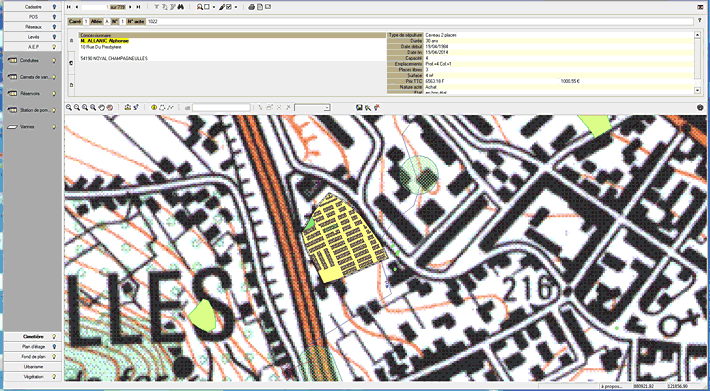Image resolution: width=710 pixels, height=391 pixels.
Task: Click the N° acte field showing 1022
Action: pyautogui.click(x=420, y=21)
